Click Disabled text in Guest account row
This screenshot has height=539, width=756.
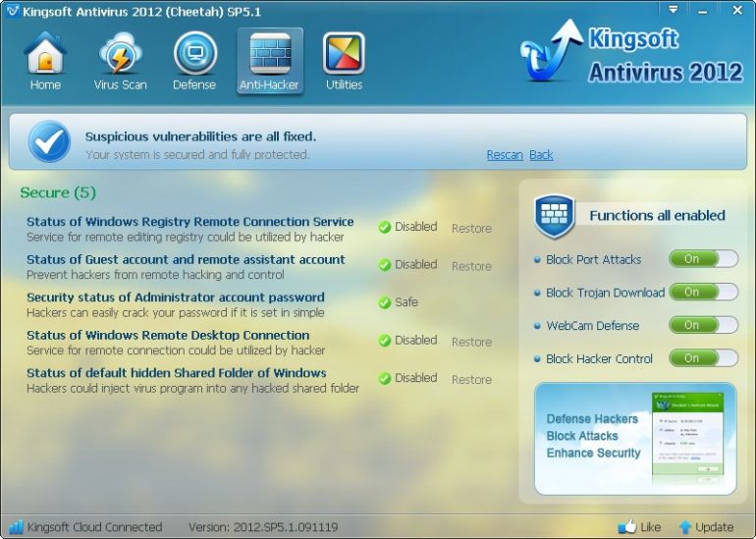(416, 264)
